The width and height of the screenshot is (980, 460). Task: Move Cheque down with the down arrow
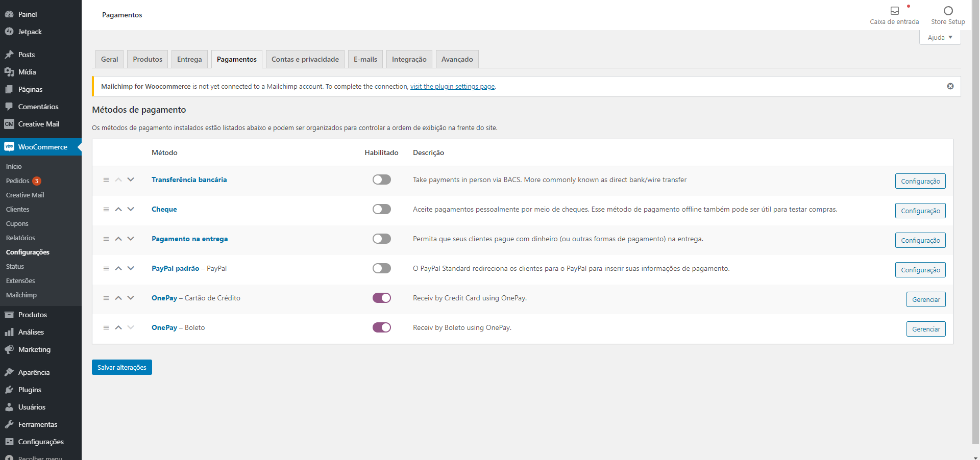[131, 209]
